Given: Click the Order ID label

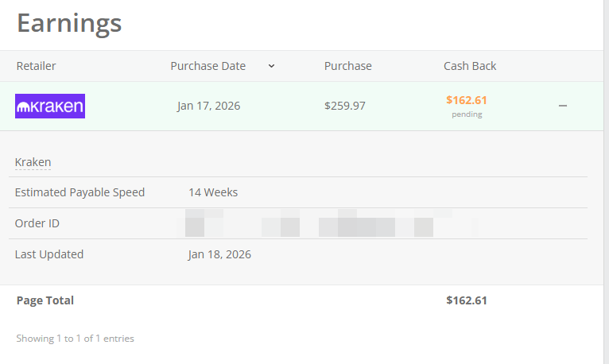Looking at the screenshot, I should 37,223.
